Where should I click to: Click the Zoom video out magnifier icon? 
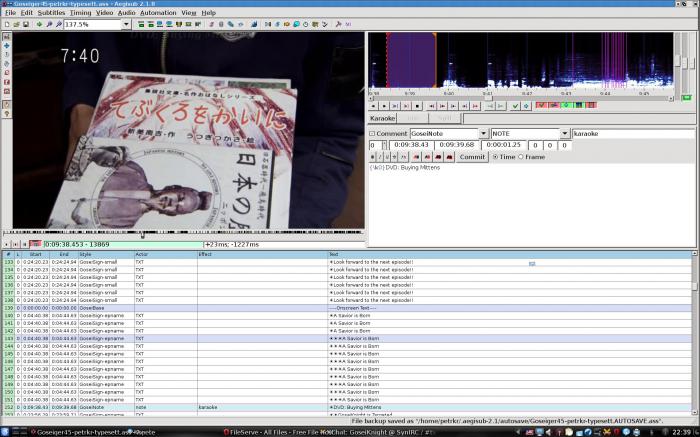pos(59,24)
